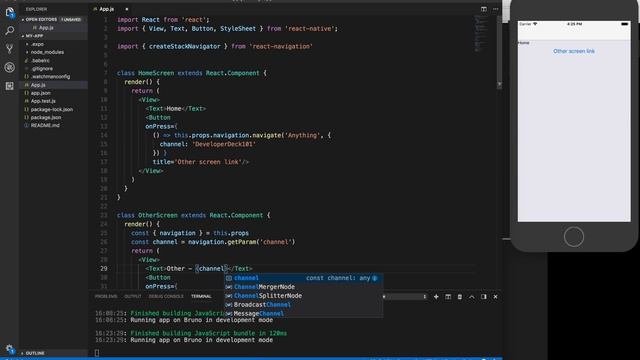This screenshot has width=640, height=360.
Task: Open the Explorer view in activity bar
Action: pos(9,13)
